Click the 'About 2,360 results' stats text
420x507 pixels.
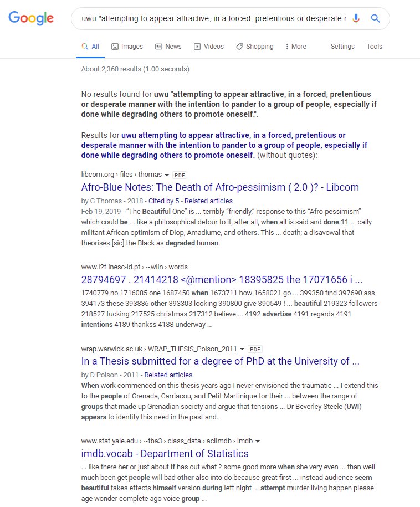tap(135, 69)
